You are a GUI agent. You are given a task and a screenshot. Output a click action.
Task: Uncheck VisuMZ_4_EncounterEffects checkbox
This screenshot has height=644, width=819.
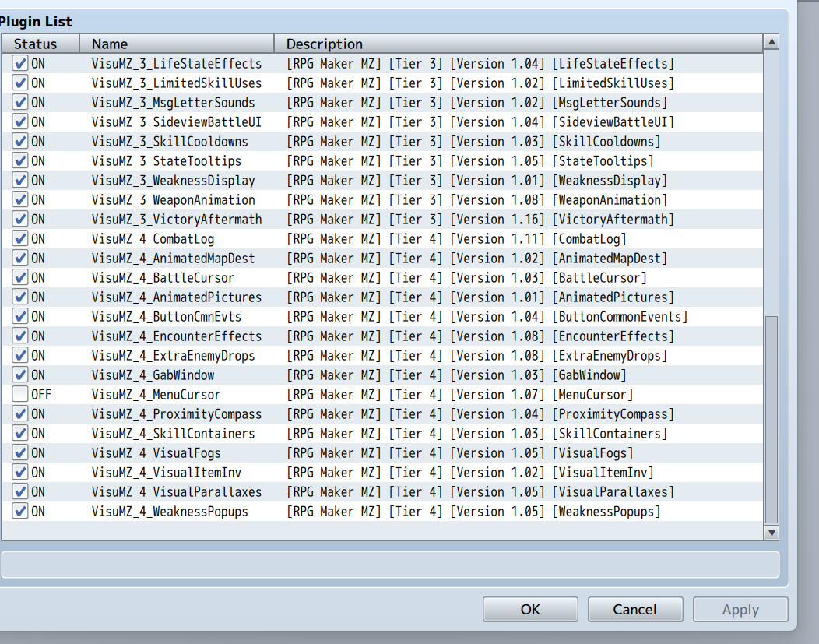click(x=20, y=336)
